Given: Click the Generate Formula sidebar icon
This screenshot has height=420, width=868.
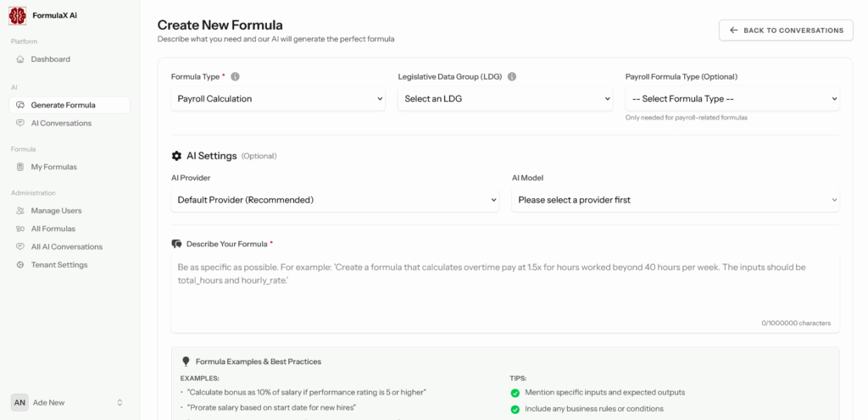Looking at the screenshot, I should (20, 105).
